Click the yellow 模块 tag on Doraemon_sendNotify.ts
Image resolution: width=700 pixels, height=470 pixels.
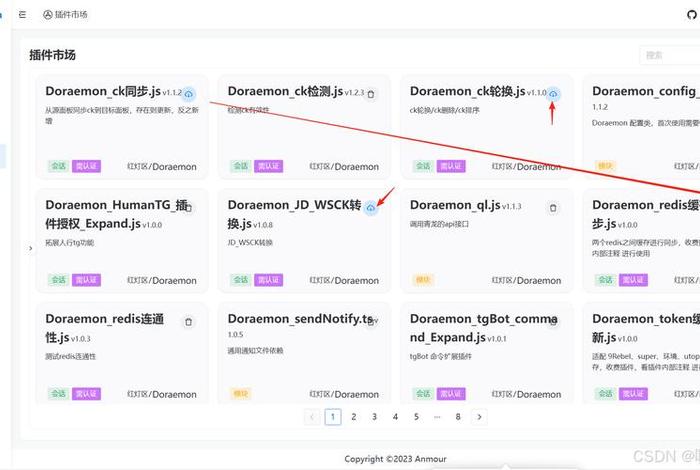241,394
